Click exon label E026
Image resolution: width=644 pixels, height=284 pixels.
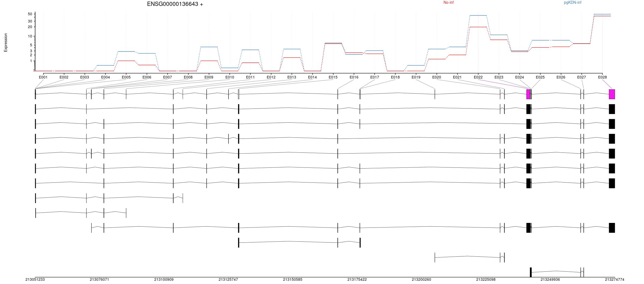[561, 77]
